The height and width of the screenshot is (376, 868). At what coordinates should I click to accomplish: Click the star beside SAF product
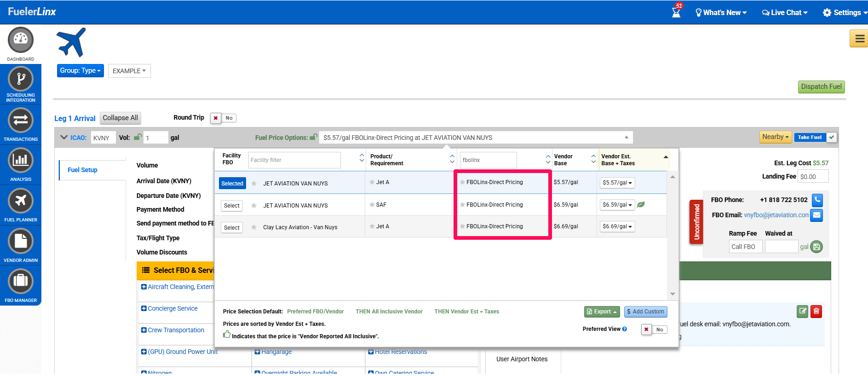(x=372, y=205)
